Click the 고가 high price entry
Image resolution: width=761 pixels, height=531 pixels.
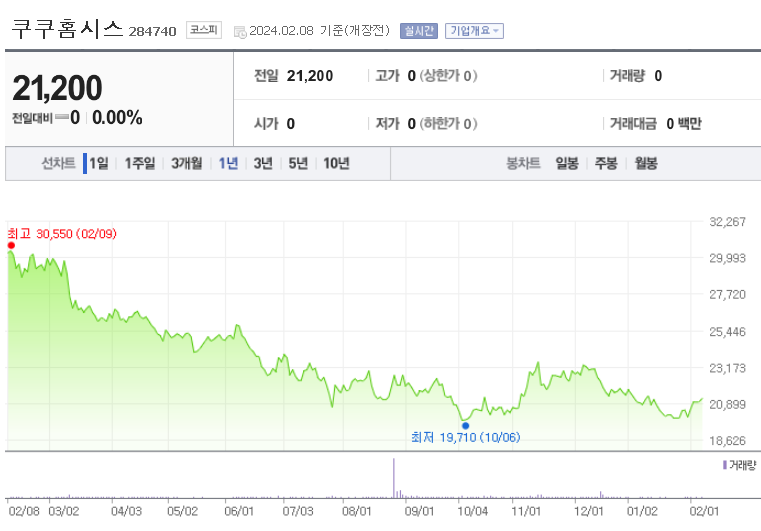pos(426,76)
